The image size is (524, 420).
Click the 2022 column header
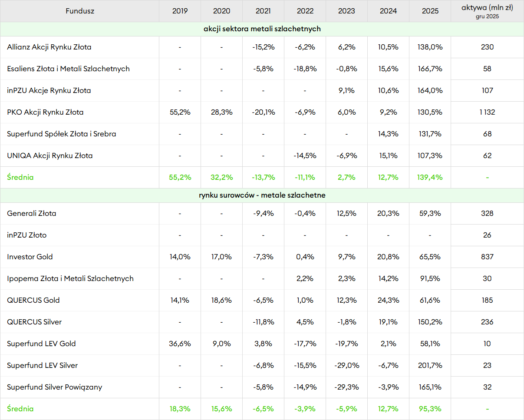point(305,11)
